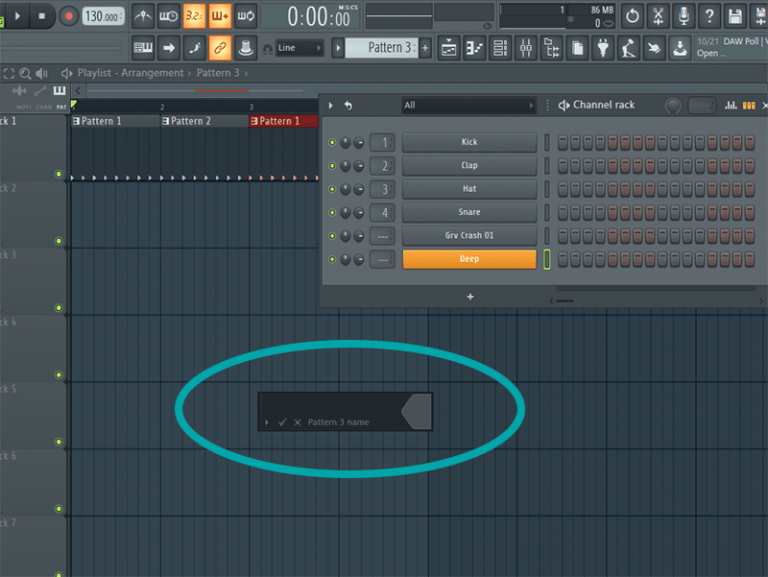
Task: Add a new channel with plus button
Action: coord(470,297)
